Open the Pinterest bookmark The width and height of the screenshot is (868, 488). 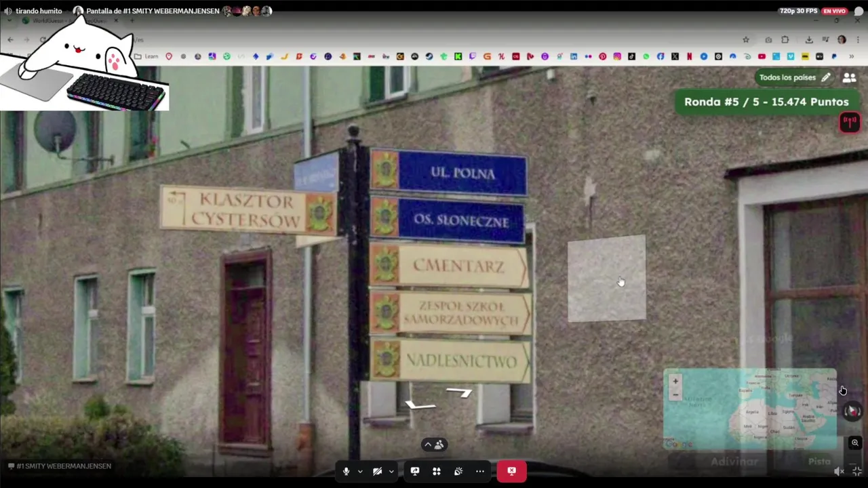602,56
